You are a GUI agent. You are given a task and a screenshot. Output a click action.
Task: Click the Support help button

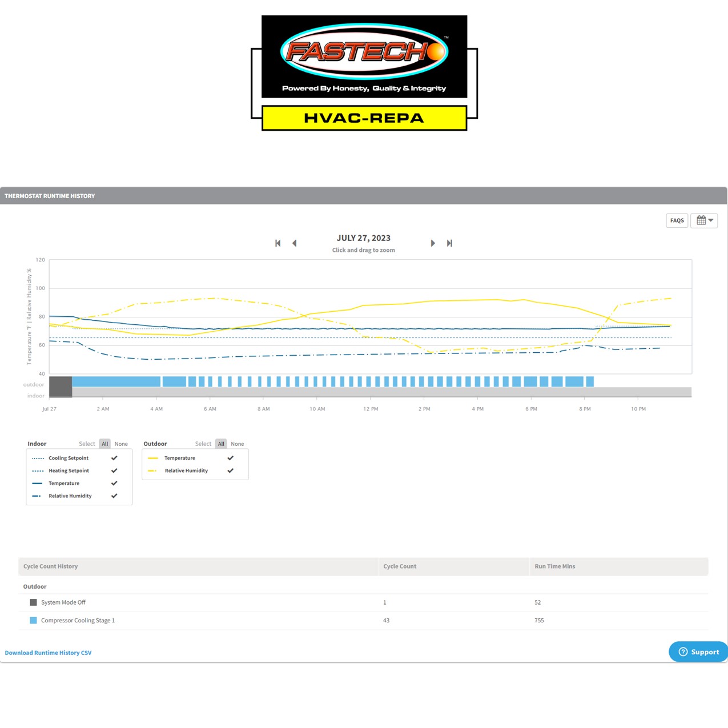tap(698, 652)
